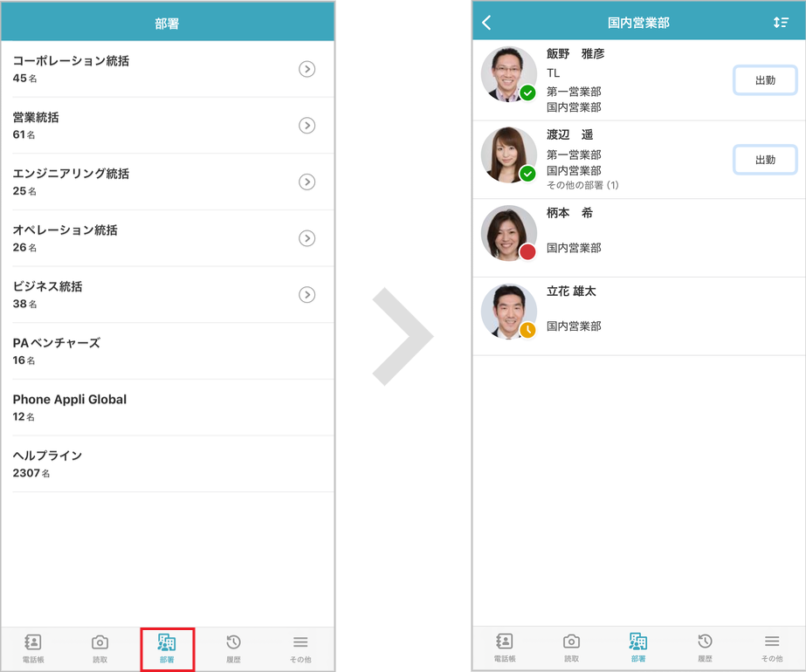Image resolution: width=806 pixels, height=672 pixels.
Task: Tap the ビジネス統括 department name
Action: (47, 286)
